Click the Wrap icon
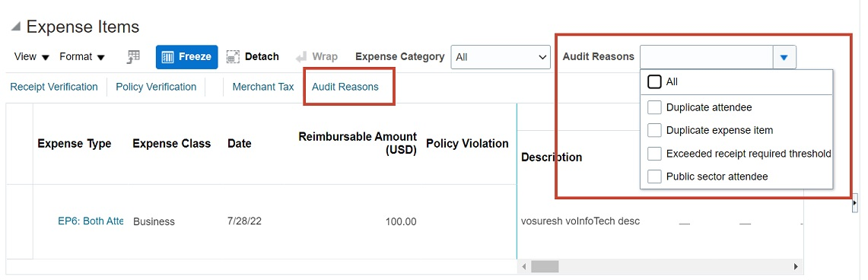The width and height of the screenshot is (868, 280). coord(301,57)
